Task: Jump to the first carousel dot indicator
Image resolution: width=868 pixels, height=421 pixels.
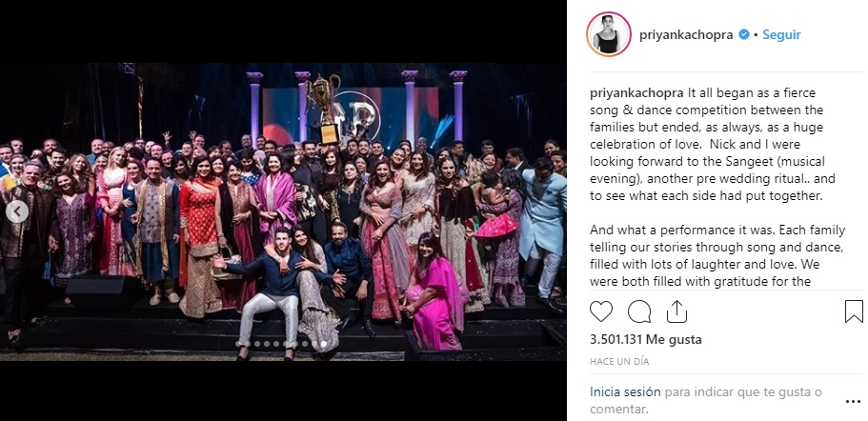Action: pos(238,344)
